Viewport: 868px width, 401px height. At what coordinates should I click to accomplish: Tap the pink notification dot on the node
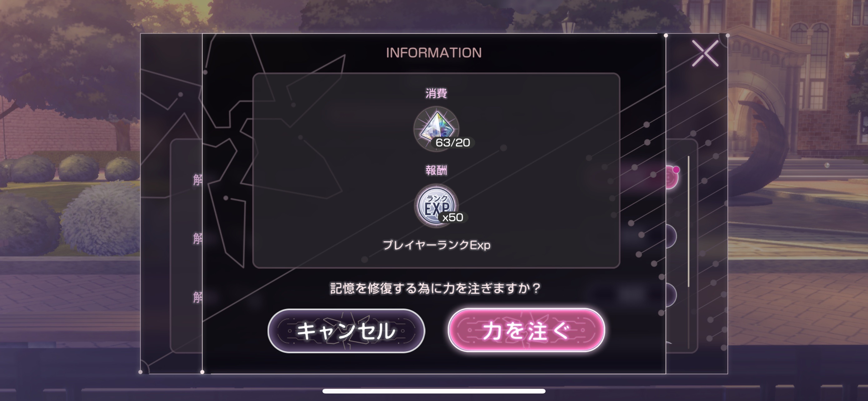(x=676, y=170)
